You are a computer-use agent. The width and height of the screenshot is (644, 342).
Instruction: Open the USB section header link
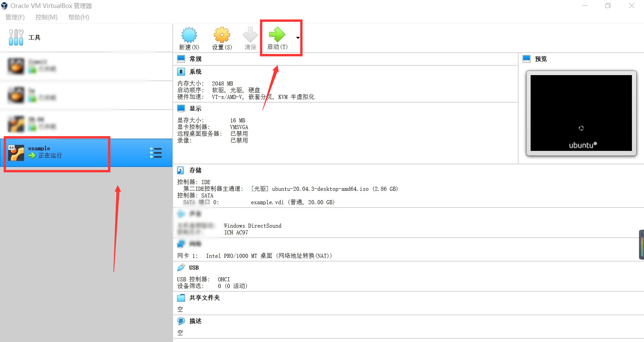coord(194,268)
